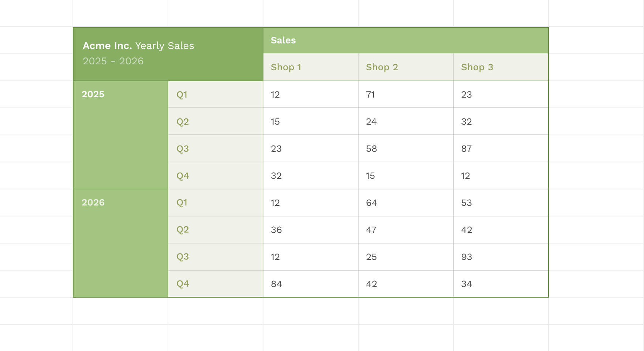
Task: Click the Sales header cell
Action: tap(406, 40)
